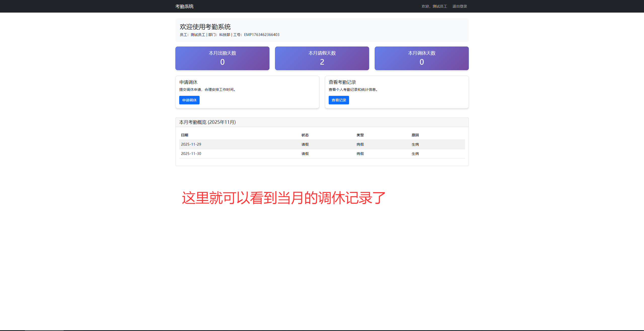This screenshot has width=644, height=331.
Task: Click 病假 type in the 2025-11-29 row
Action: [360, 144]
